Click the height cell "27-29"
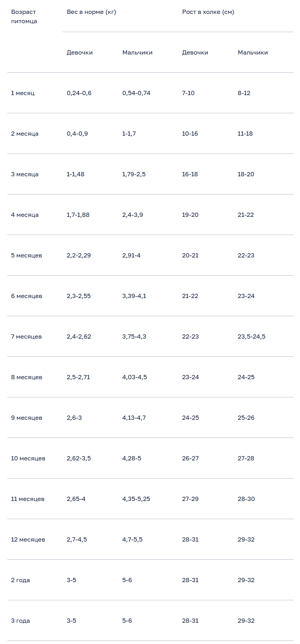Viewport: 300px width, 644px height. [190, 499]
